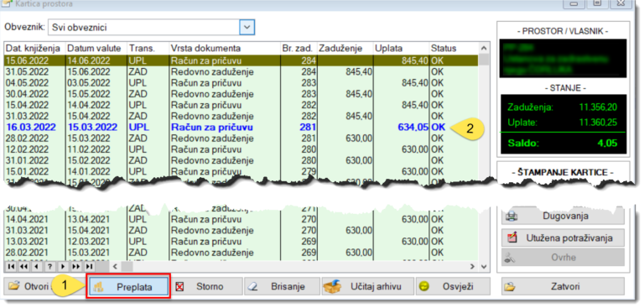
Task: Click the horizontal scrollbar right arrow
Action: 473,266
